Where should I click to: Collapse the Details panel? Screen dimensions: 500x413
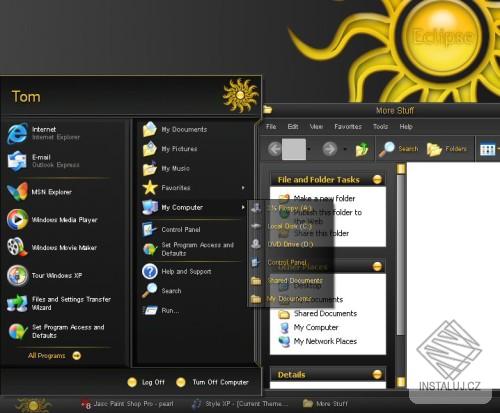coord(377,374)
